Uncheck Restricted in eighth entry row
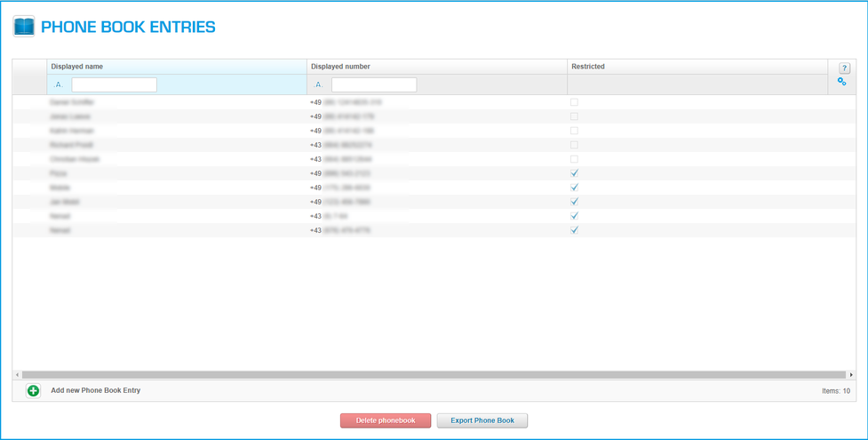 [x=574, y=202]
